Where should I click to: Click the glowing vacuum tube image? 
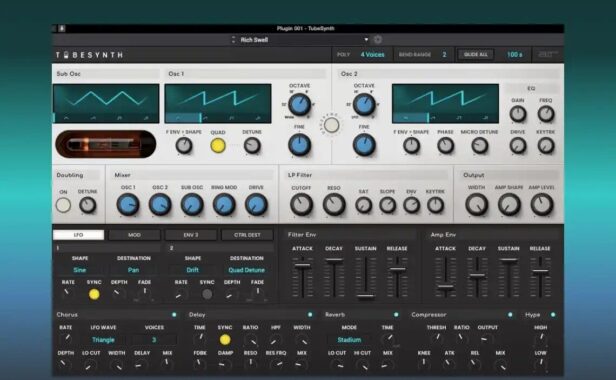[106, 145]
